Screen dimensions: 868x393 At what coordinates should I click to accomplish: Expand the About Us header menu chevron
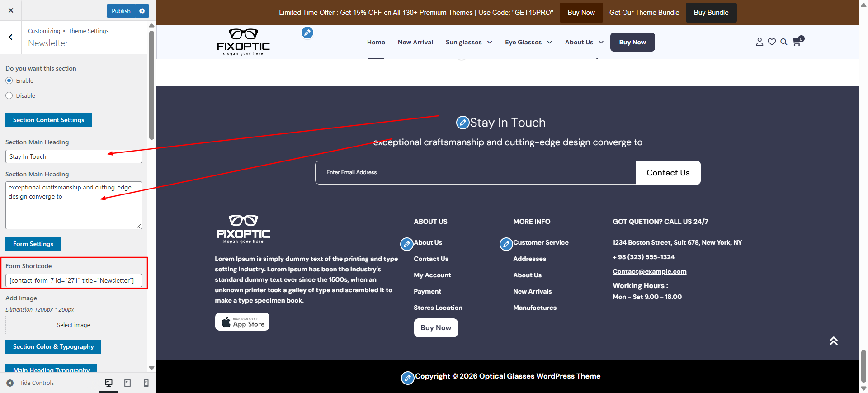tap(601, 42)
